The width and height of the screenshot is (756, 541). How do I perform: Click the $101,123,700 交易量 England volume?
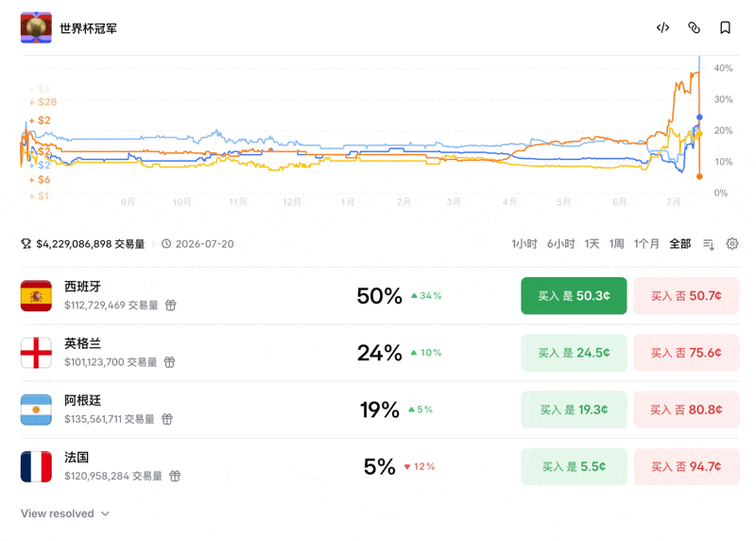[111, 362]
